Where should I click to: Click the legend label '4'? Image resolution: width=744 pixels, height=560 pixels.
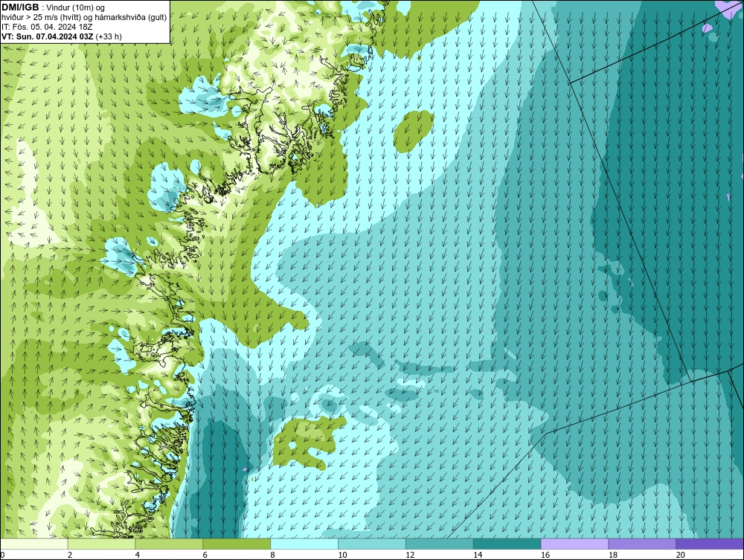tap(137, 555)
